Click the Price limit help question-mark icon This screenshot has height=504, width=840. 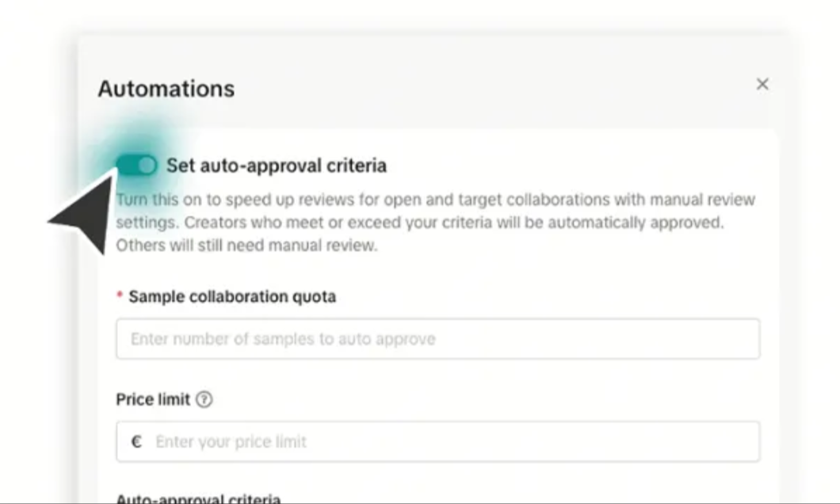pyautogui.click(x=204, y=400)
